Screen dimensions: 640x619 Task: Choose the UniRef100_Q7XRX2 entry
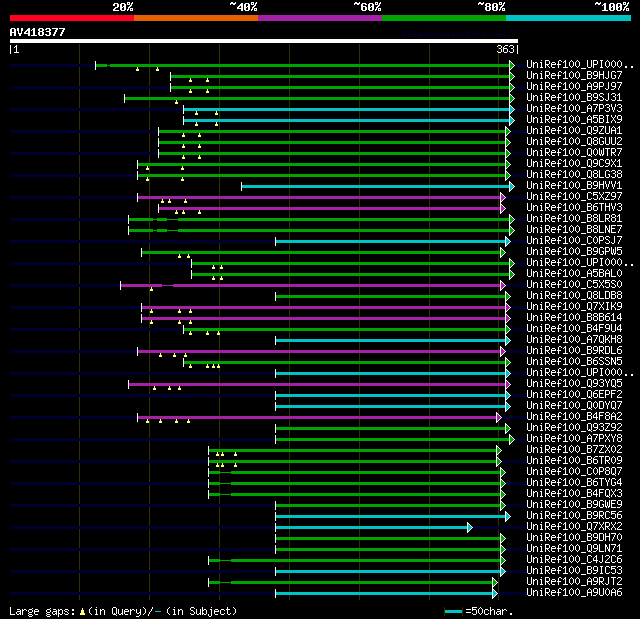point(574,527)
